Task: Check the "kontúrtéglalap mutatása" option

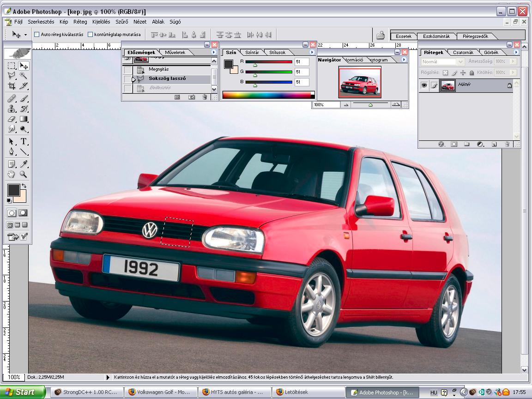Action: point(90,34)
